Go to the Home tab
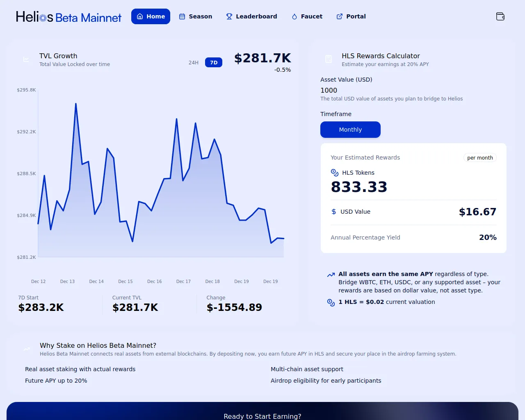Viewport: 525px width, 420px height. (151, 16)
